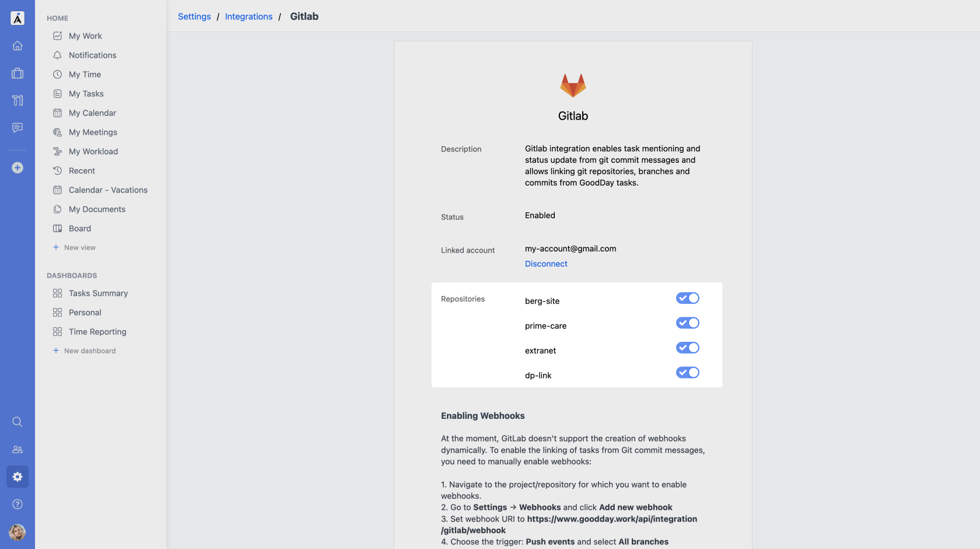Open the Personal dashboard

click(x=85, y=313)
